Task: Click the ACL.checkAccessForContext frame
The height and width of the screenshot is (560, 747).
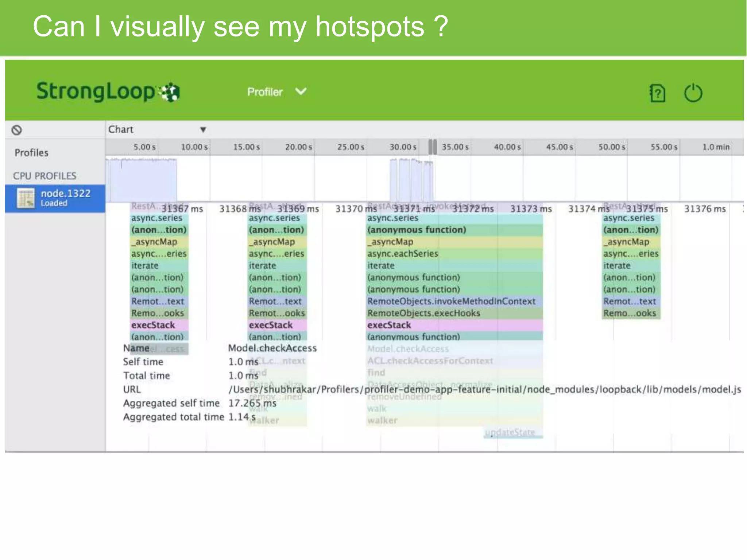Action: 430,361
